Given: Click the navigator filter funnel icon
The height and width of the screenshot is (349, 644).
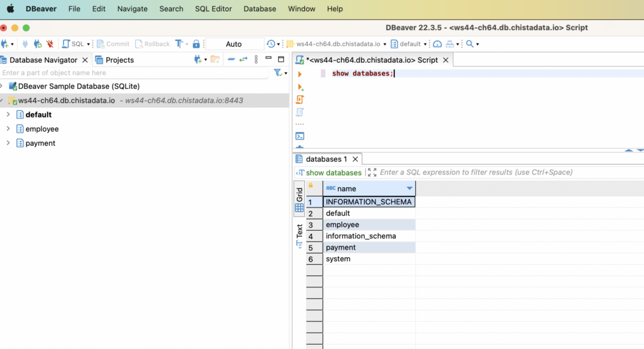Looking at the screenshot, I should coord(278,73).
